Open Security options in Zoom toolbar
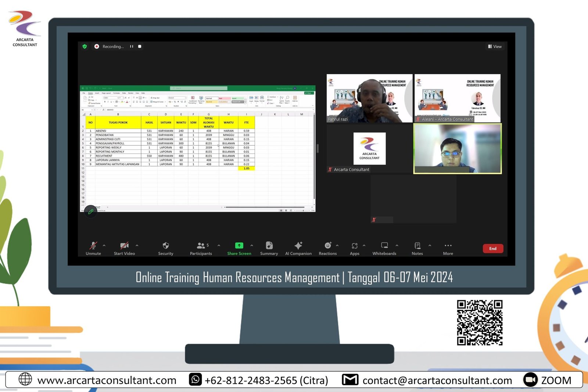Screen dimensions: 588x392 [x=166, y=248]
